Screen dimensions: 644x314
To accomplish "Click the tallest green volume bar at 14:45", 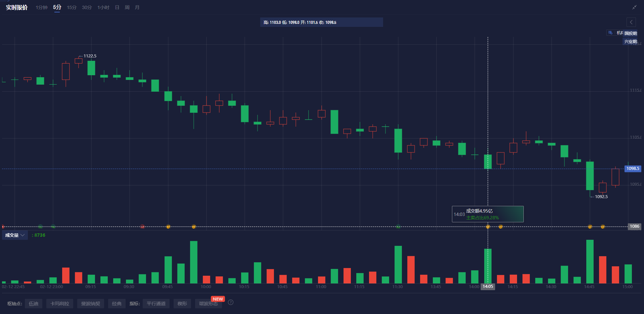I will click(x=590, y=261).
